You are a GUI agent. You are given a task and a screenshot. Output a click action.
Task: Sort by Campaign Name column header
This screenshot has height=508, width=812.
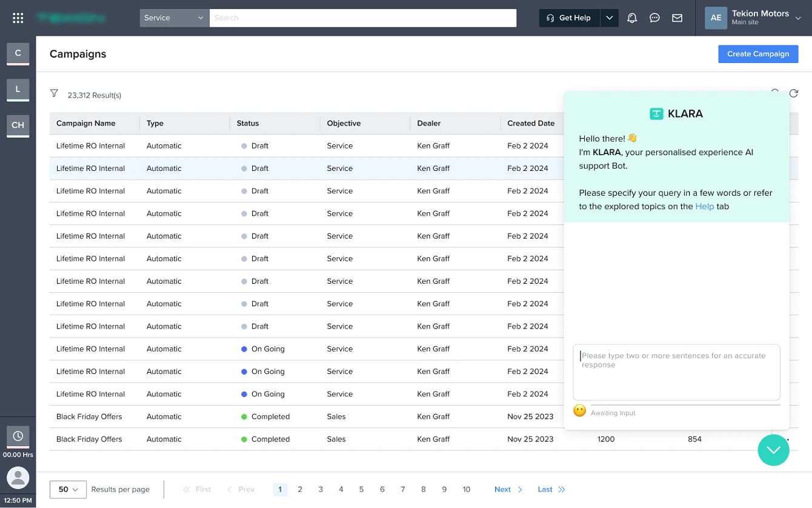point(86,123)
